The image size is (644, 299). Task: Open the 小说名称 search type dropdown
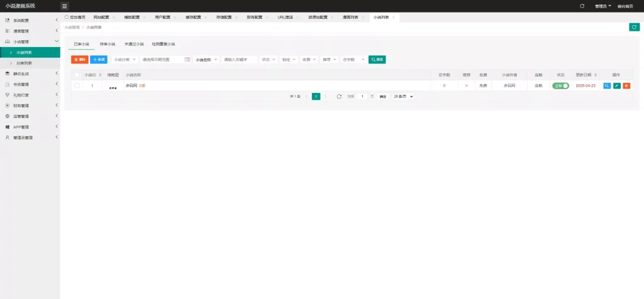click(x=206, y=60)
